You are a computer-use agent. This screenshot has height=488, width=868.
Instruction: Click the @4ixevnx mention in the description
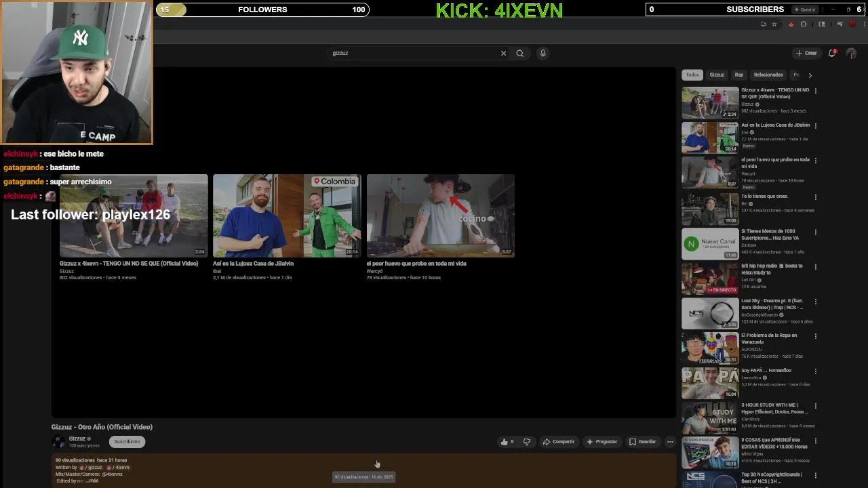(x=112, y=474)
